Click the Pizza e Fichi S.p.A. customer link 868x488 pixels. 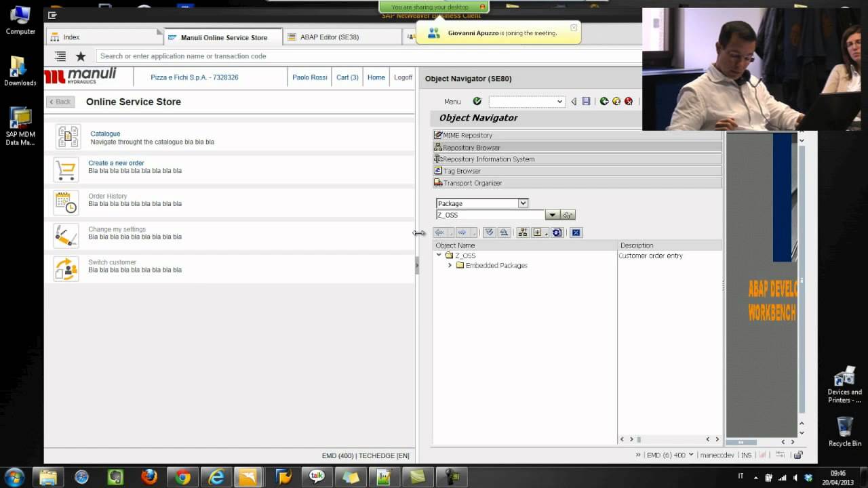pos(195,77)
